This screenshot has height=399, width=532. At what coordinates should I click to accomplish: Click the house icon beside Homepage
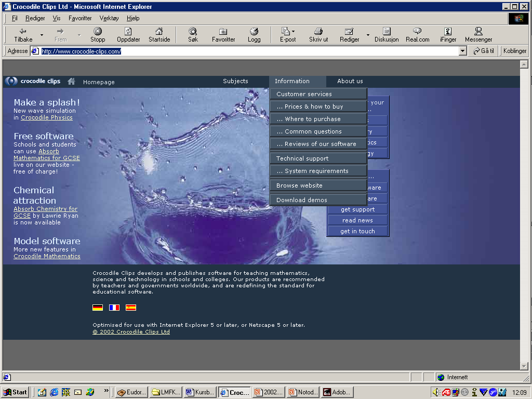pos(71,82)
